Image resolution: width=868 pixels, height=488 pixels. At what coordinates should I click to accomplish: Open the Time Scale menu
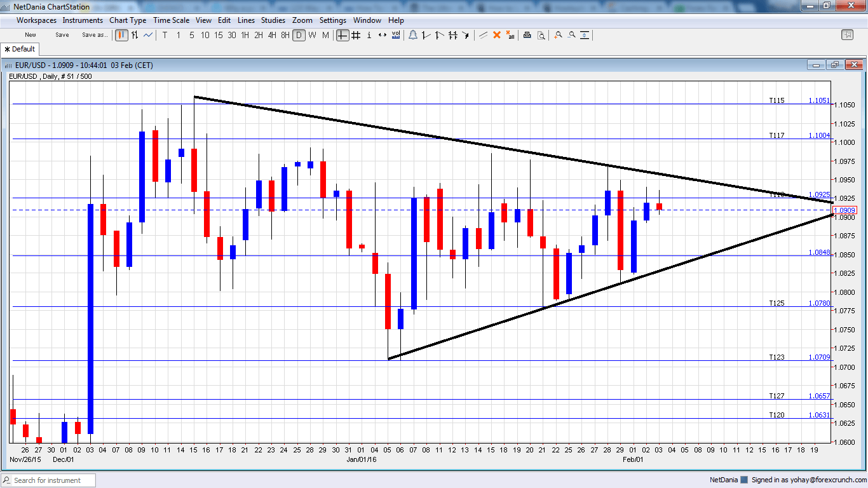click(171, 20)
